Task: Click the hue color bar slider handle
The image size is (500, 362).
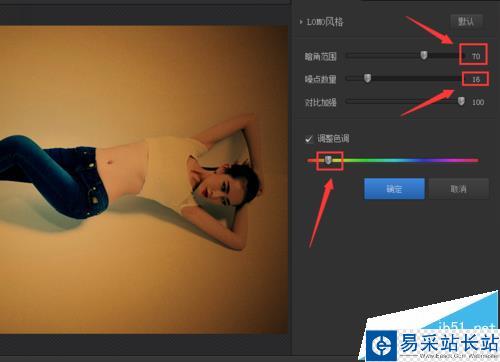Action: pyautogui.click(x=328, y=160)
